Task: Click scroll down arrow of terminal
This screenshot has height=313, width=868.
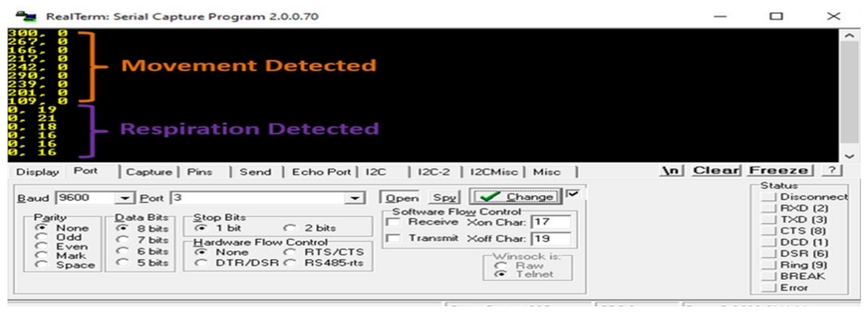Action: tap(849, 156)
